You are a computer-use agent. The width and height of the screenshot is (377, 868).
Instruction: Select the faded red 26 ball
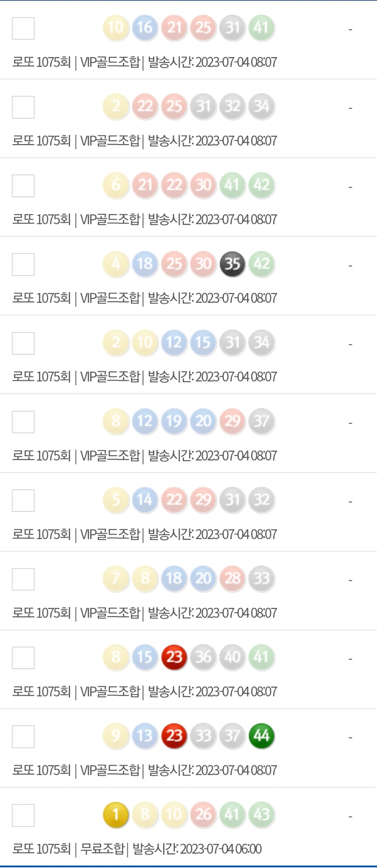(203, 814)
